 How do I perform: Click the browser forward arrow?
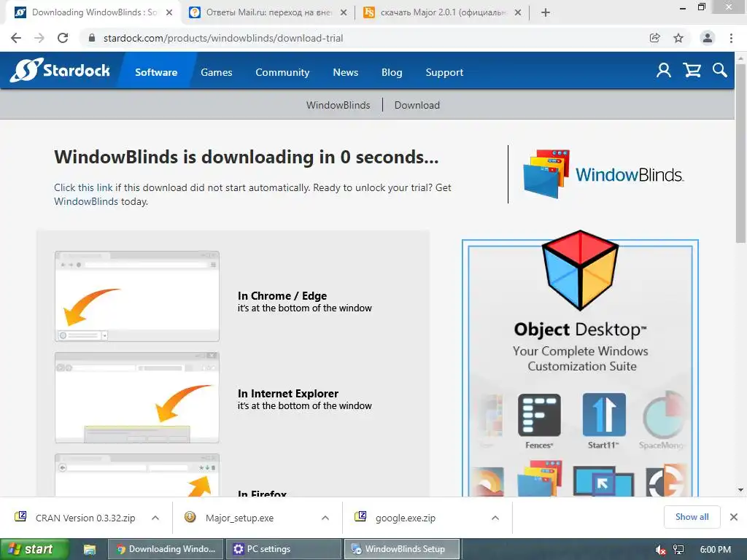(39, 38)
